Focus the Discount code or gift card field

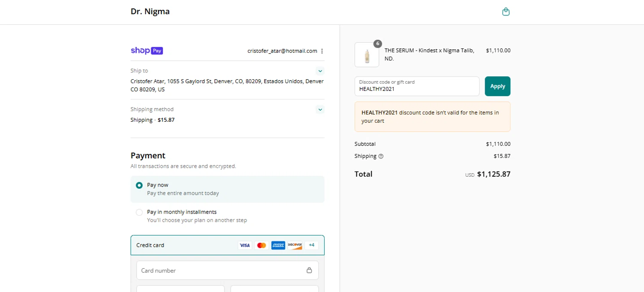click(x=417, y=86)
